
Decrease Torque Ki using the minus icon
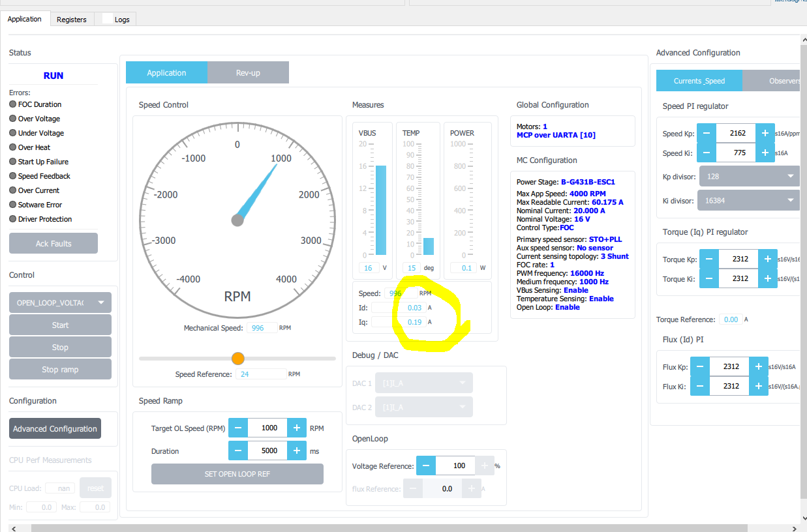pos(708,278)
